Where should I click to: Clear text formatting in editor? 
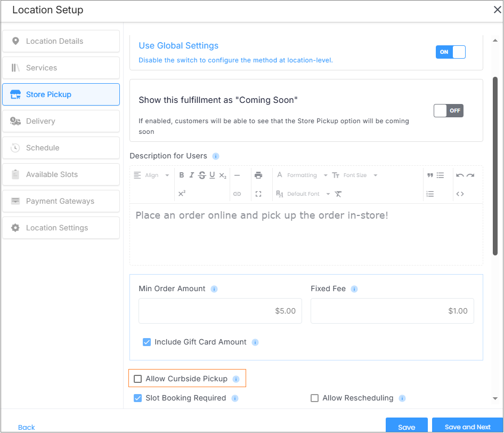(338, 194)
